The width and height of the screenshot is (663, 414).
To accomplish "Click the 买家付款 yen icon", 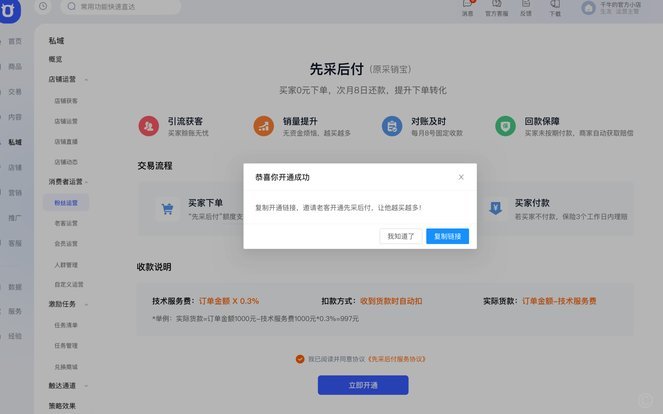I will pyautogui.click(x=495, y=208).
